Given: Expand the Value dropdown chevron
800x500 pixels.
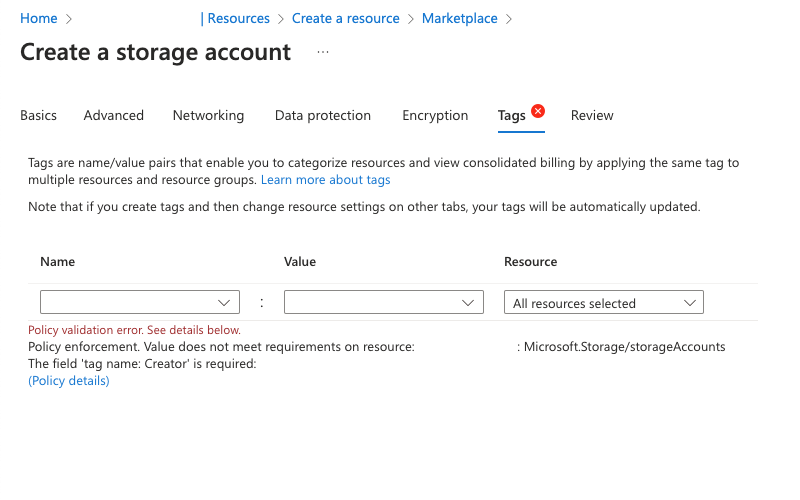Looking at the screenshot, I should point(468,303).
